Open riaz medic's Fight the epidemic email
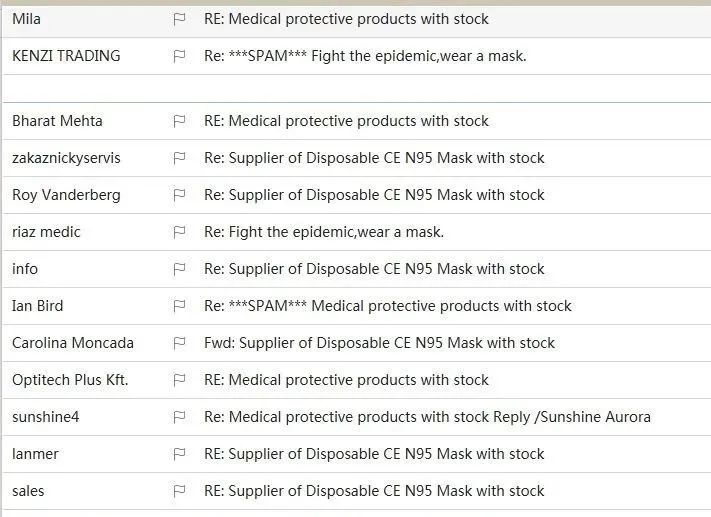Screen dimensions: 711x517 (x=323, y=232)
